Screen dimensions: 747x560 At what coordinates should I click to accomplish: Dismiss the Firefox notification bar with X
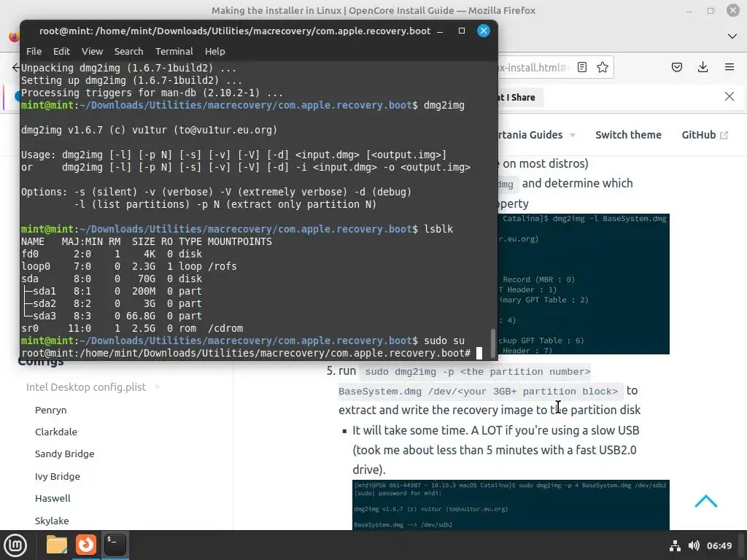pyautogui.click(x=729, y=96)
